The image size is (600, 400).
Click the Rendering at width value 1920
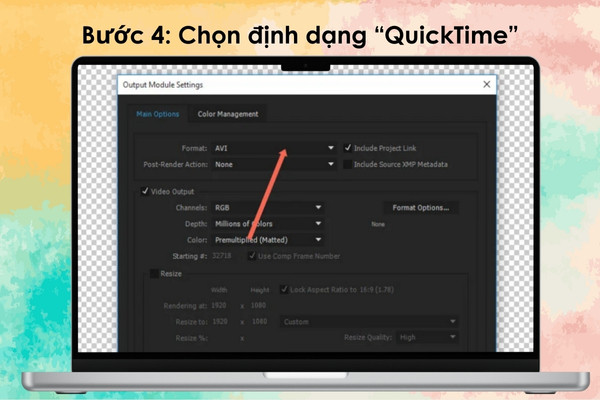[219, 305]
